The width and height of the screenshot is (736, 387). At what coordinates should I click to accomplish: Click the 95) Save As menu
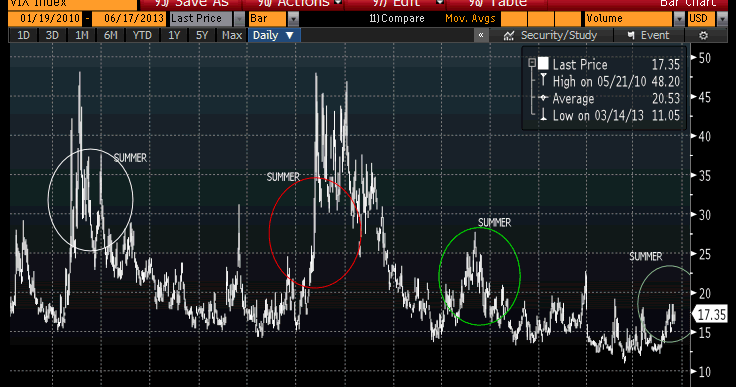pyautogui.click(x=191, y=4)
